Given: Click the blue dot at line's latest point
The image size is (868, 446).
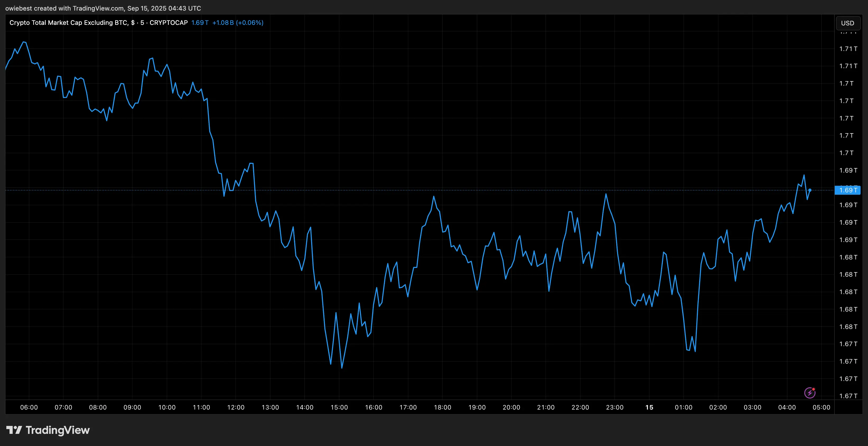Looking at the screenshot, I should 810,190.
